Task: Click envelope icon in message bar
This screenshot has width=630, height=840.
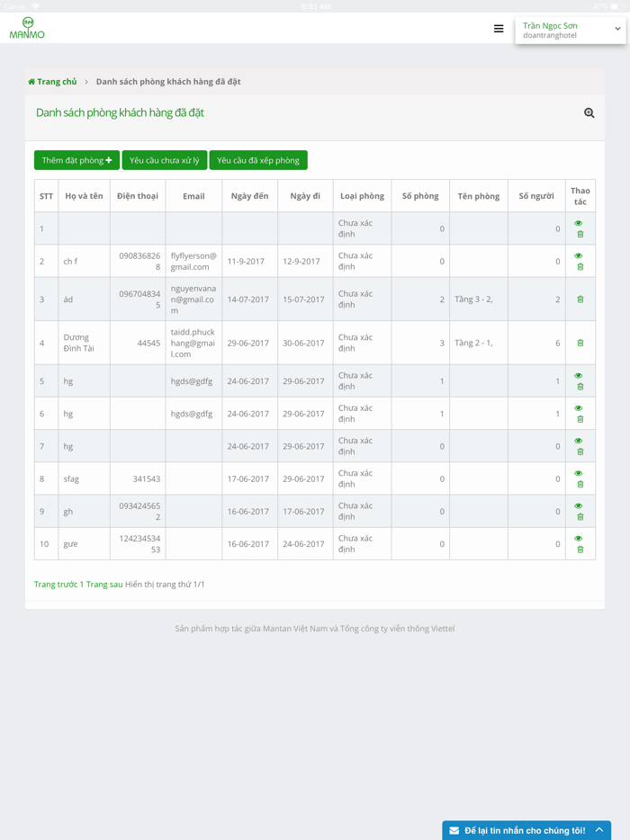Action: click(x=454, y=830)
